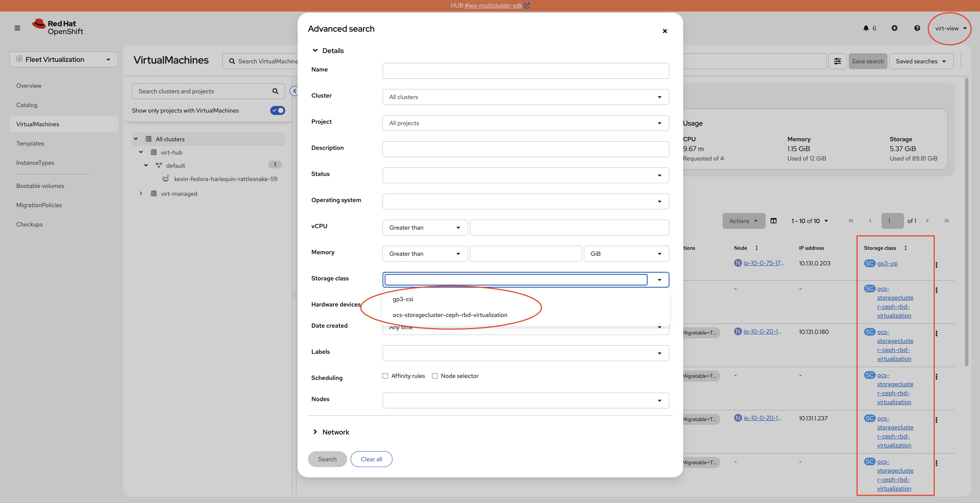Toggle Show only projects with VirtualMachines

pyautogui.click(x=277, y=111)
